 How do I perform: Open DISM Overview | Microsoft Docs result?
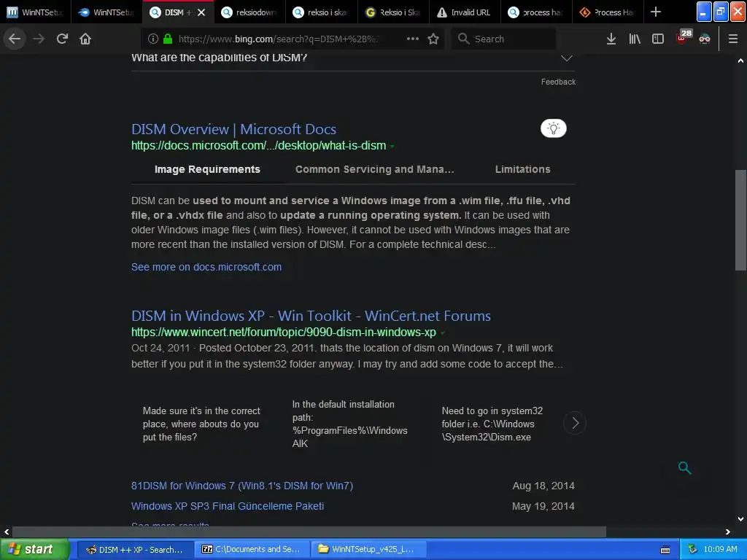pyautogui.click(x=233, y=129)
